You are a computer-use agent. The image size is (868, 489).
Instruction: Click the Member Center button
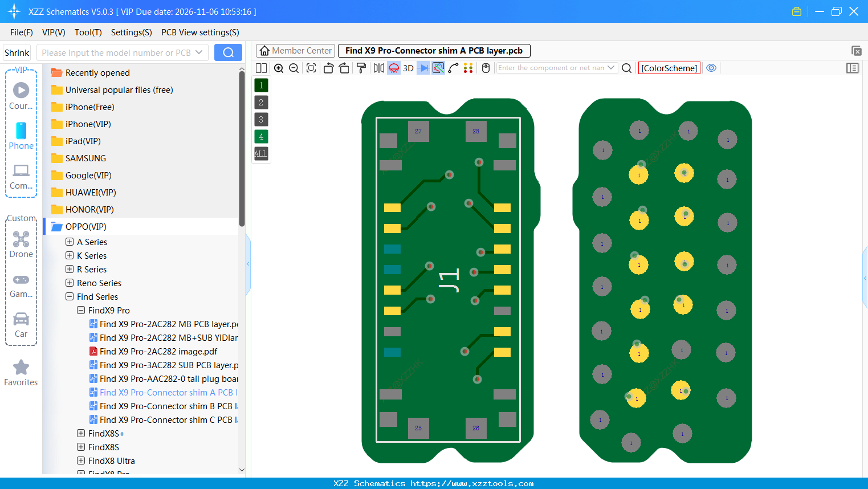pos(295,50)
